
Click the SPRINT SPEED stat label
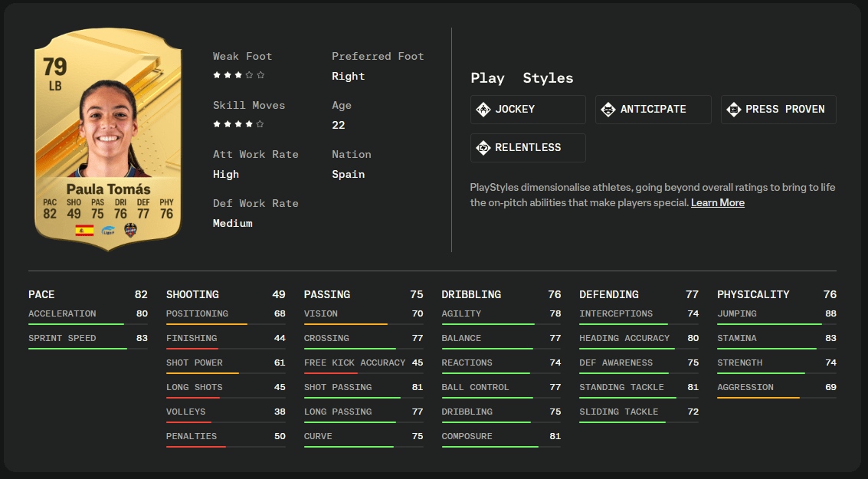pyautogui.click(x=62, y=338)
